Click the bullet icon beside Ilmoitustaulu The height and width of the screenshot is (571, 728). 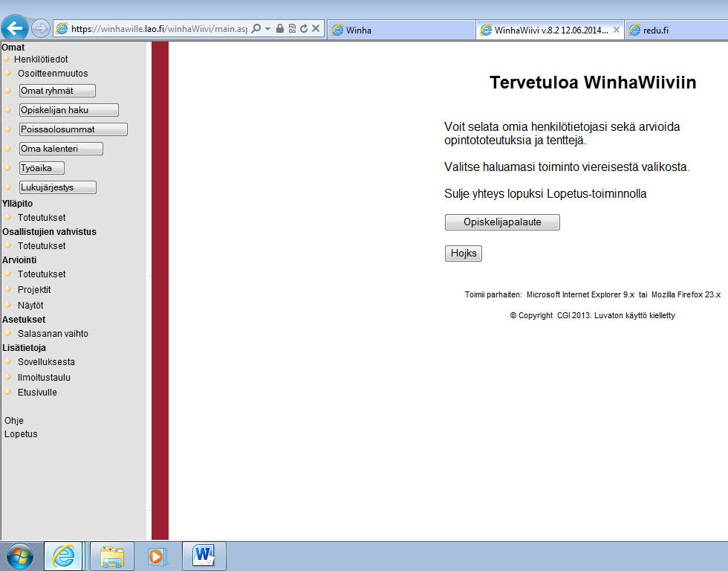tap(8, 377)
